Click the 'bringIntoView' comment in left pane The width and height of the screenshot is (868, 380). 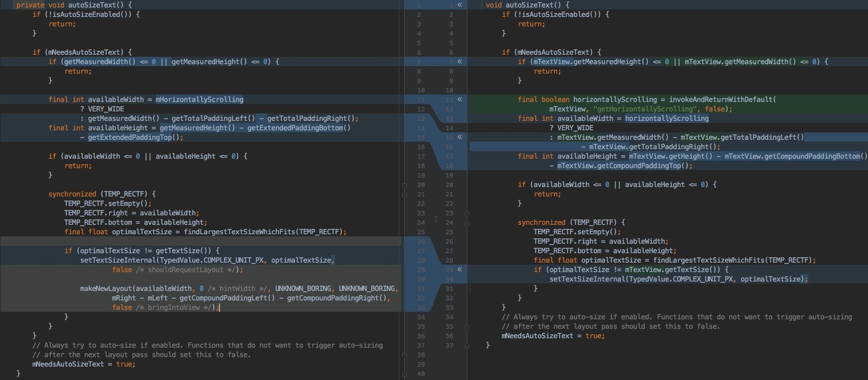coord(174,307)
